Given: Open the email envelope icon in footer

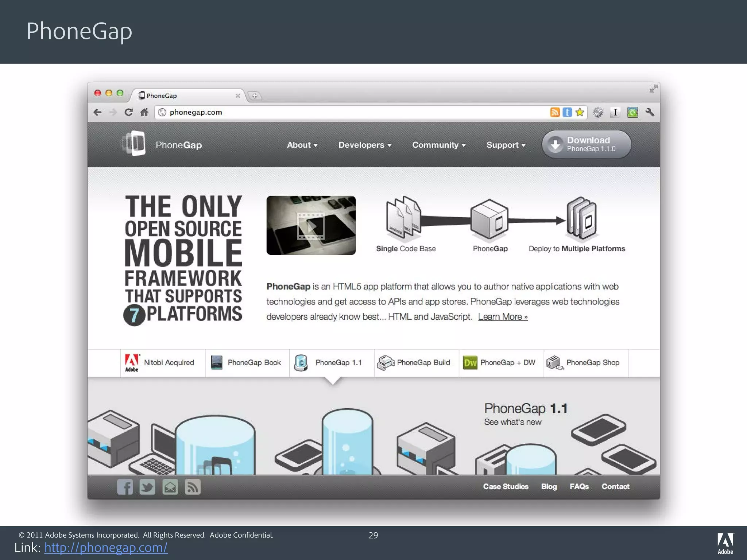Looking at the screenshot, I should pyautogui.click(x=170, y=487).
